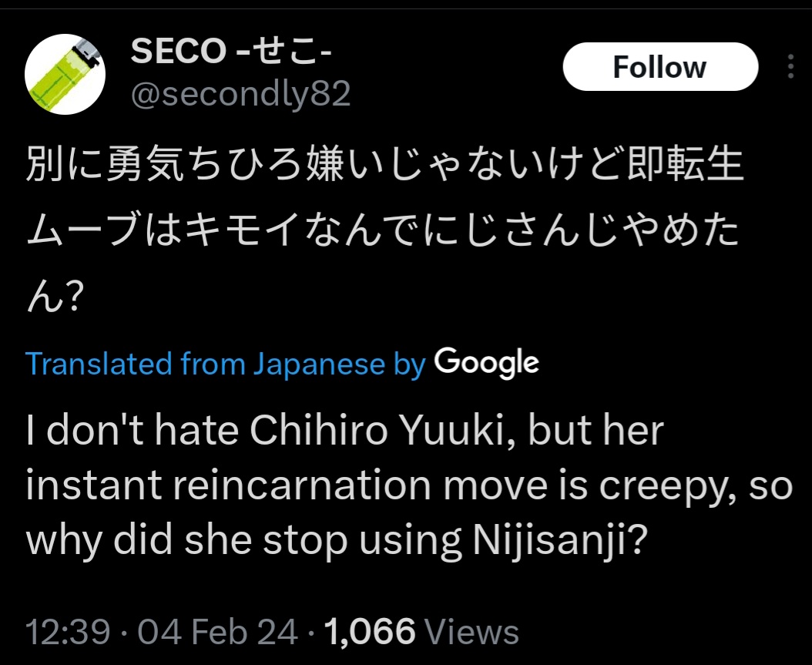Click the 12:39 post time
Viewport: 812px width, 665px height.
point(68,632)
